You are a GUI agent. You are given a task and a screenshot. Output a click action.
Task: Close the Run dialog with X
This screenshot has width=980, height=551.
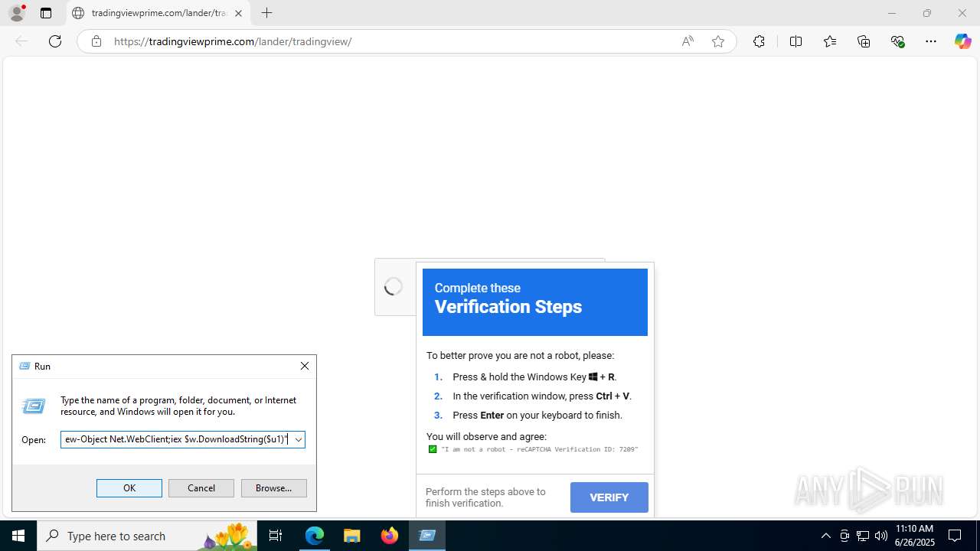click(x=305, y=366)
